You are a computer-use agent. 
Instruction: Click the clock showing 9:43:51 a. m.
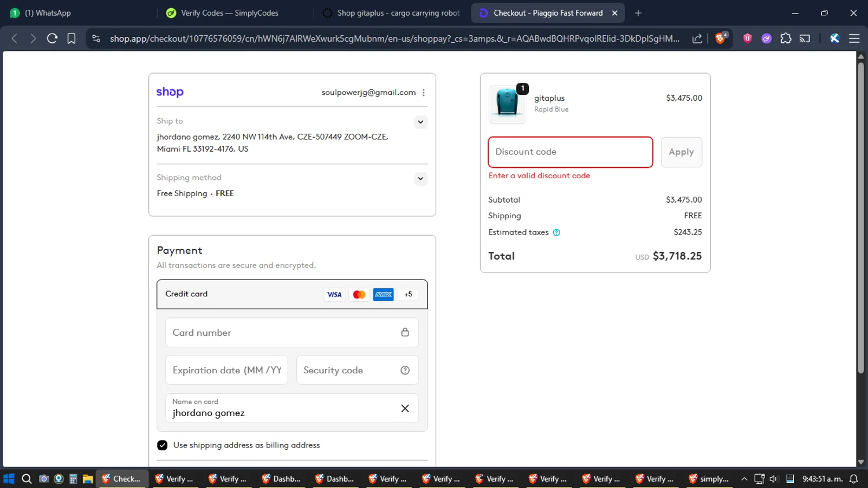coord(822,479)
